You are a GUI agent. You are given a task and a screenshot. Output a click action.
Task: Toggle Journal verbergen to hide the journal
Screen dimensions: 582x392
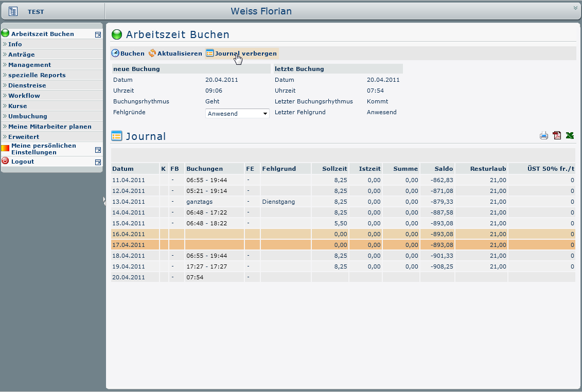(x=241, y=54)
